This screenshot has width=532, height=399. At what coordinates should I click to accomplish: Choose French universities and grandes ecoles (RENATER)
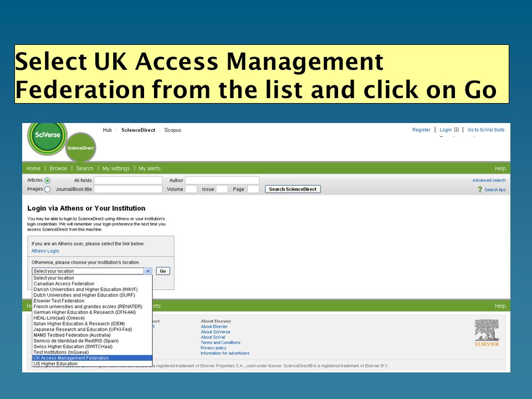click(x=93, y=306)
